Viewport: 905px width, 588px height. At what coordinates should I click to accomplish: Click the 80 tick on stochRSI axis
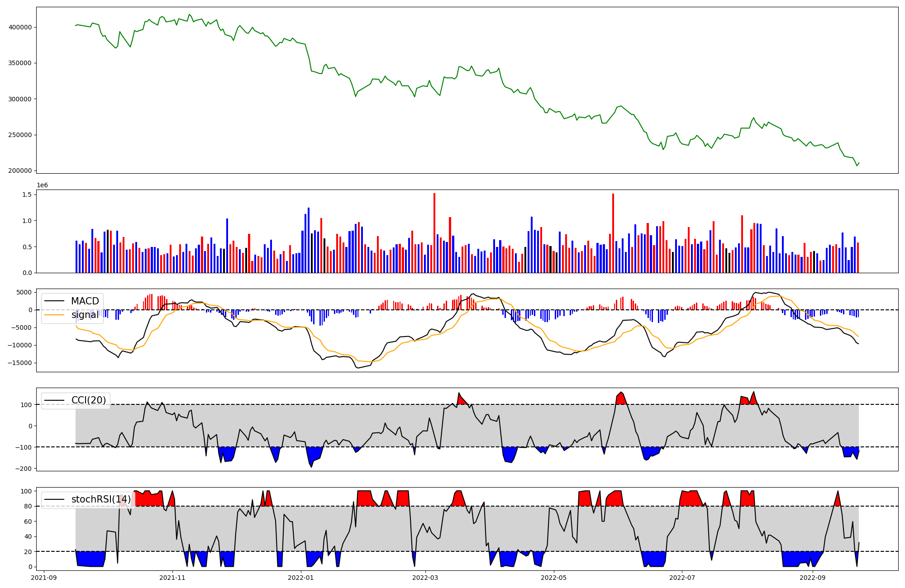[28, 506]
